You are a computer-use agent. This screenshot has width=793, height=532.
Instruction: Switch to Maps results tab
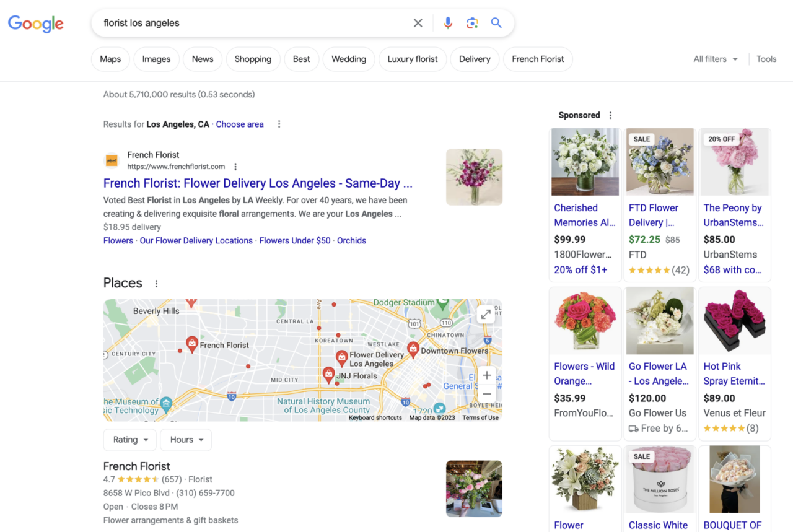pos(110,59)
